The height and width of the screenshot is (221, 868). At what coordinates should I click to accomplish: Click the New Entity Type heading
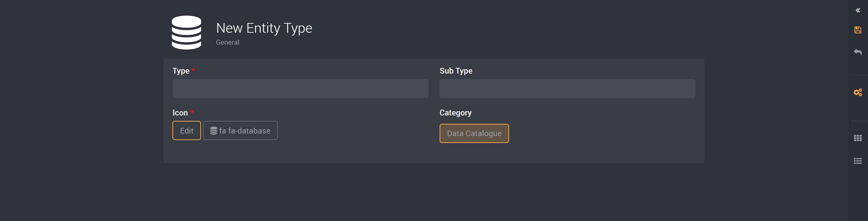[264, 28]
